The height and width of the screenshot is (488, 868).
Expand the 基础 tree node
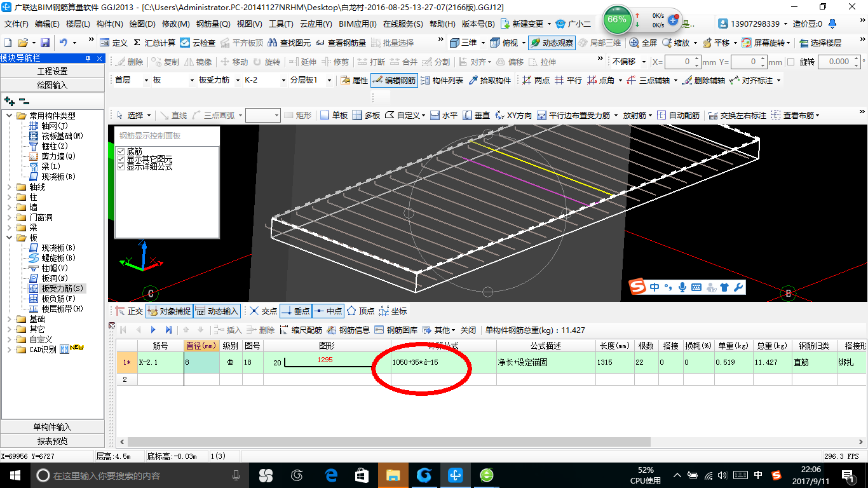click(10, 319)
